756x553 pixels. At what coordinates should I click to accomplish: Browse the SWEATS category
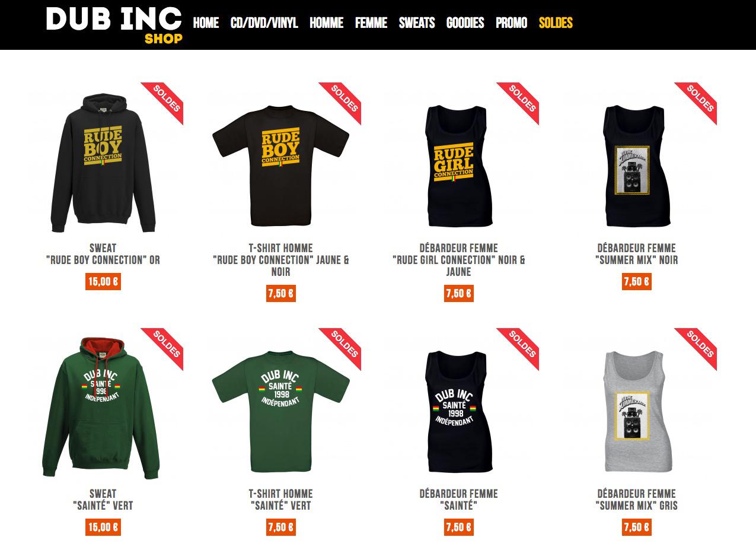click(x=417, y=23)
